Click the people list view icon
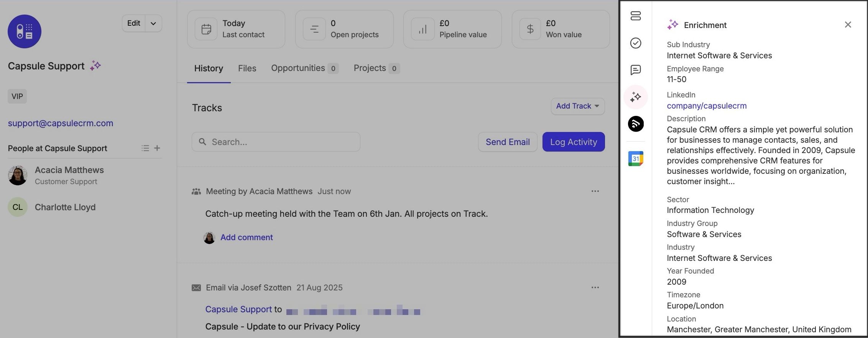 click(145, 148)
